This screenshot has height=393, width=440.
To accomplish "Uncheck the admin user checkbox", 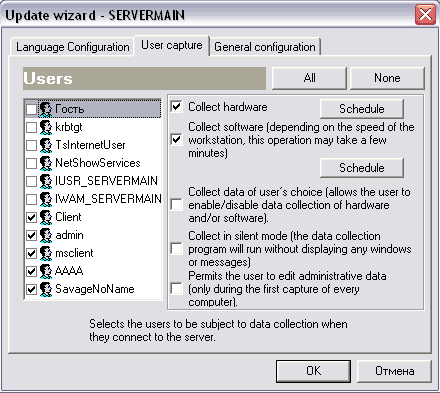I will pos(31,235).
